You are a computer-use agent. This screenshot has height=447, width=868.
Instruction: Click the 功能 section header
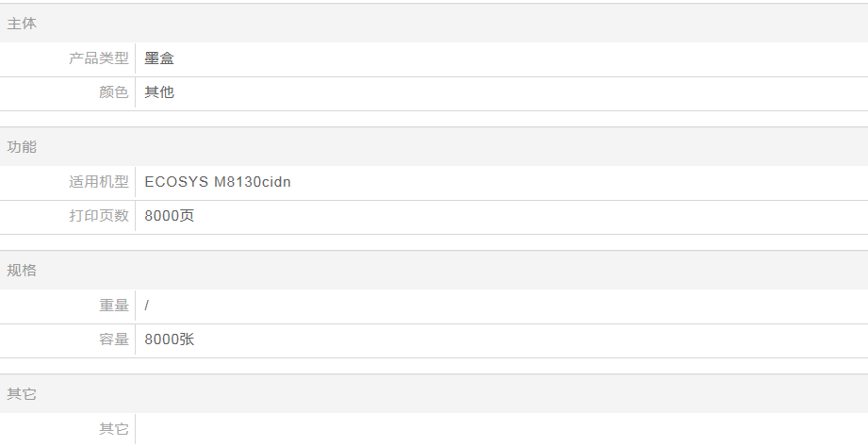tap(22, 147)
